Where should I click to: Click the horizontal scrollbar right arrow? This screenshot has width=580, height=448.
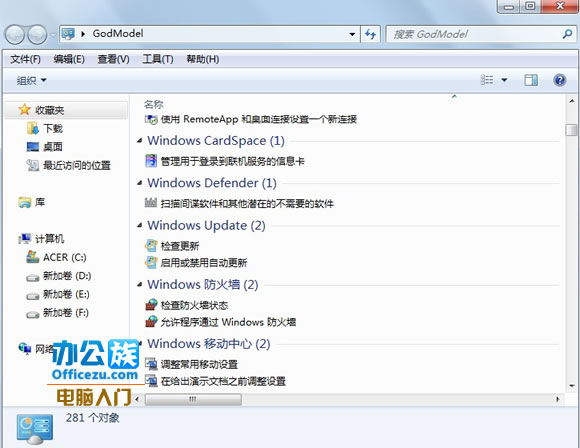557,399
